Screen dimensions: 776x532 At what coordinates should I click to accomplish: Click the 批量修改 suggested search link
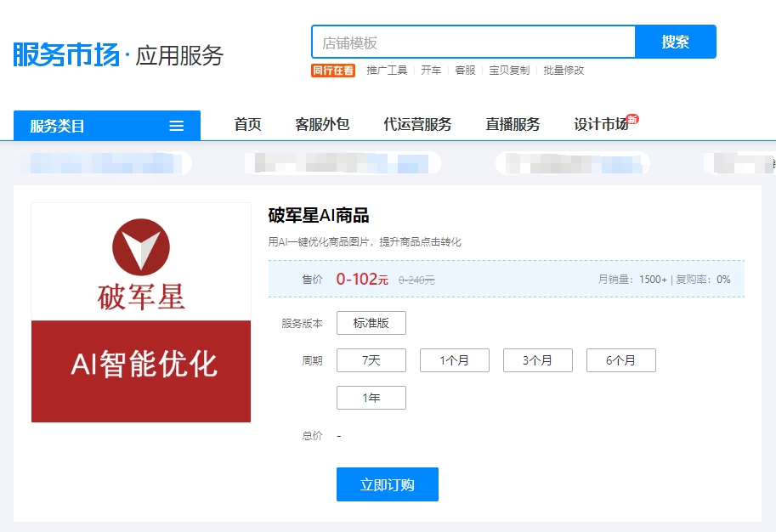coord(564,71)
